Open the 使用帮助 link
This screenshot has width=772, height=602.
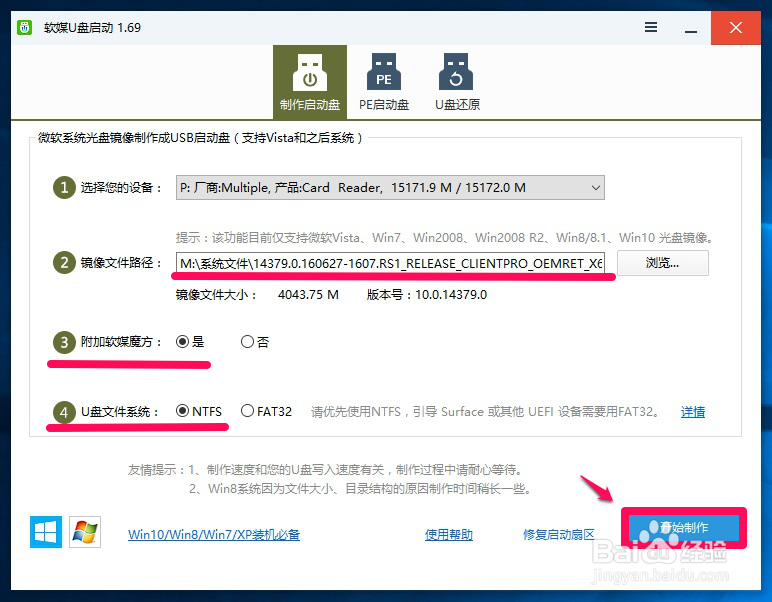point(449,535)
